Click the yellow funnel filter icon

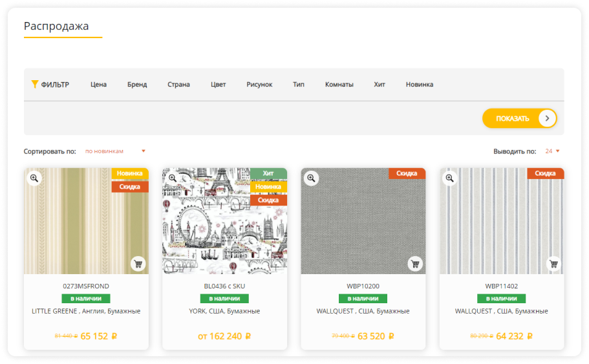[x=35, y=84]
